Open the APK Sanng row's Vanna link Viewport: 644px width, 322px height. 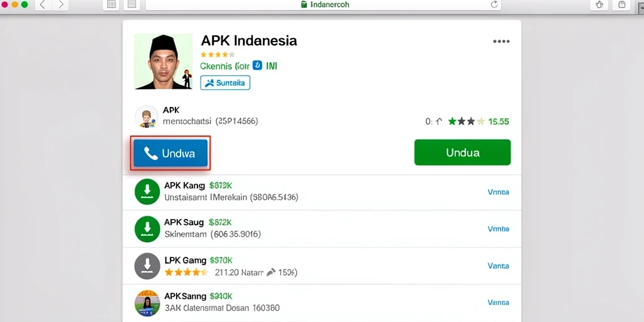tap(498, 303)
